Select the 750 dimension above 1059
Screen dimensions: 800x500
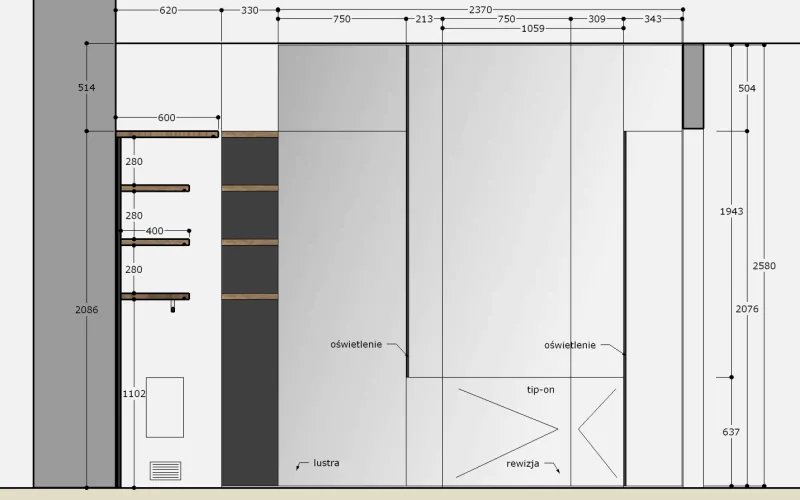pos(506,19)
